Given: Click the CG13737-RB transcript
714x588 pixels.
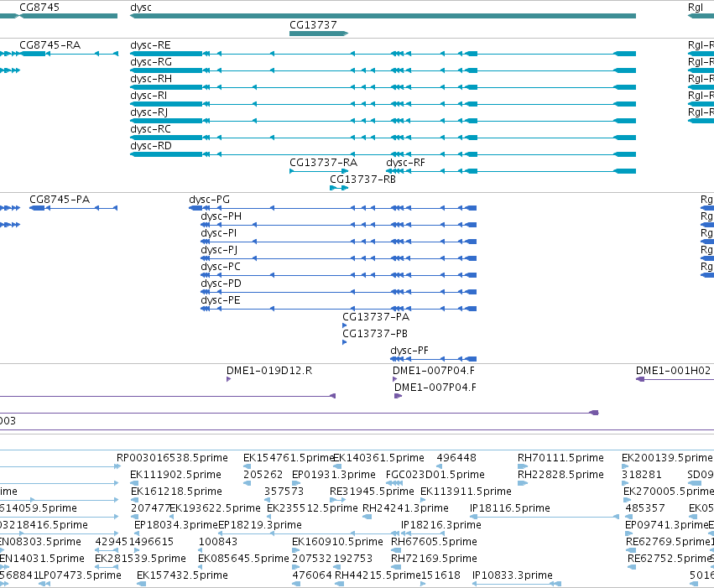Looking at the screenshot, I should tap(339, 188).
